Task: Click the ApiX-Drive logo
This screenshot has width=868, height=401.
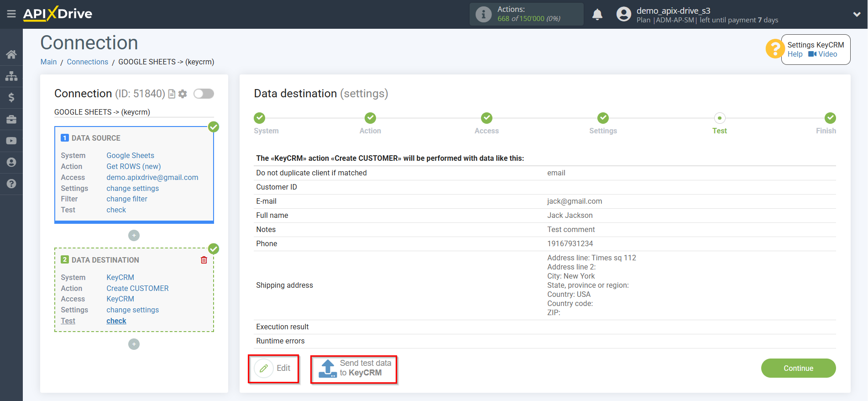Action: tap(58, 14)
